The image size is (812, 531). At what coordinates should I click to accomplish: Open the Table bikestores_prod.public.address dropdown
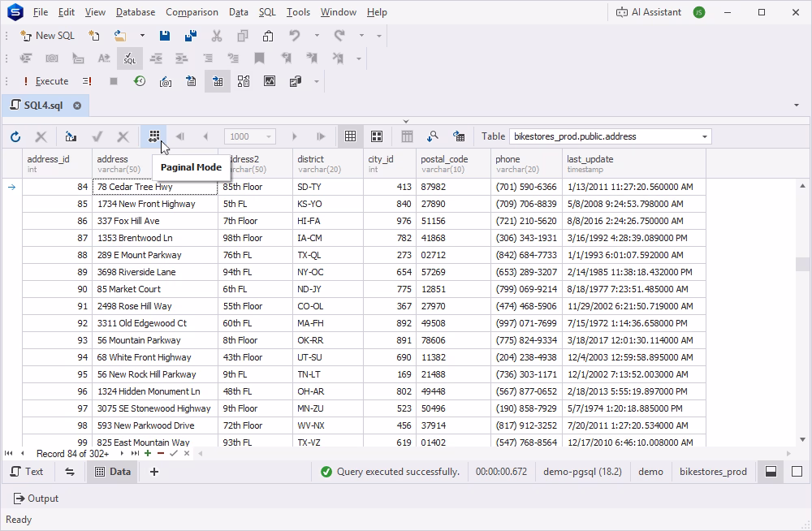pos(611,136)
